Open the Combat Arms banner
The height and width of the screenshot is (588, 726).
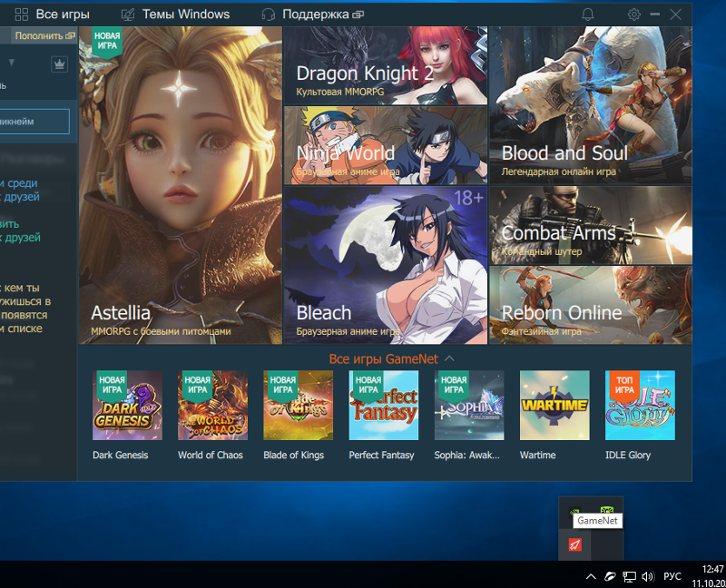coord(591,225)
